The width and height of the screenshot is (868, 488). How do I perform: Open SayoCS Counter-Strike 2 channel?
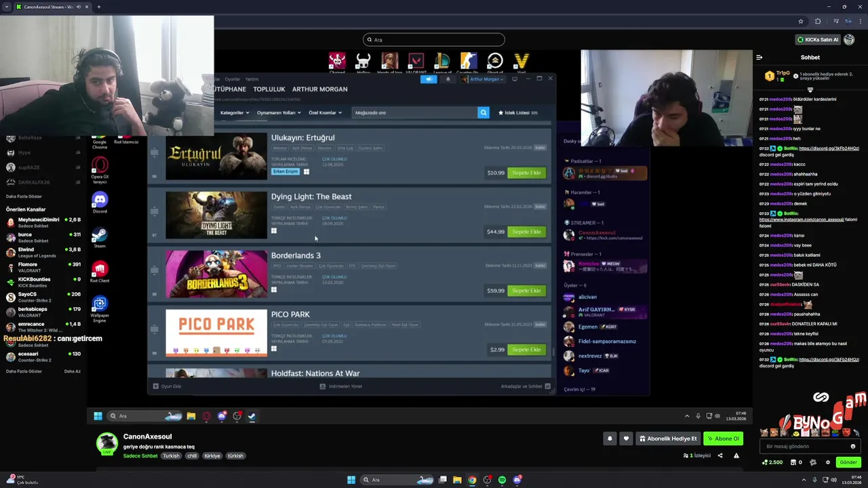42,297
